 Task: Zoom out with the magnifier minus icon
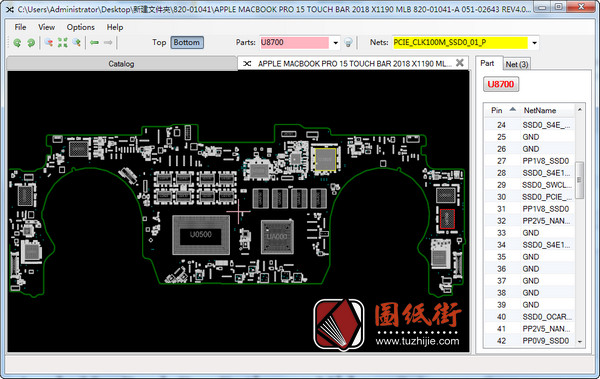(x=49, y=42)
